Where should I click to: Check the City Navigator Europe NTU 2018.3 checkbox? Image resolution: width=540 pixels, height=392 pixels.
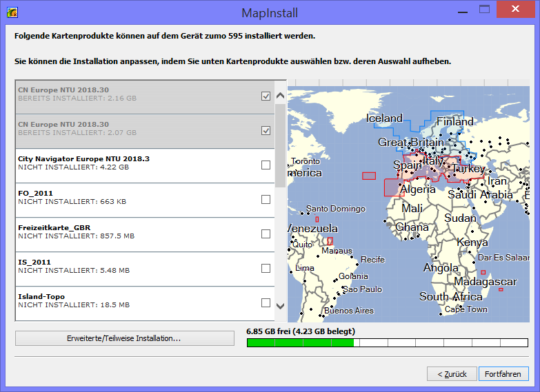(266, 165)
